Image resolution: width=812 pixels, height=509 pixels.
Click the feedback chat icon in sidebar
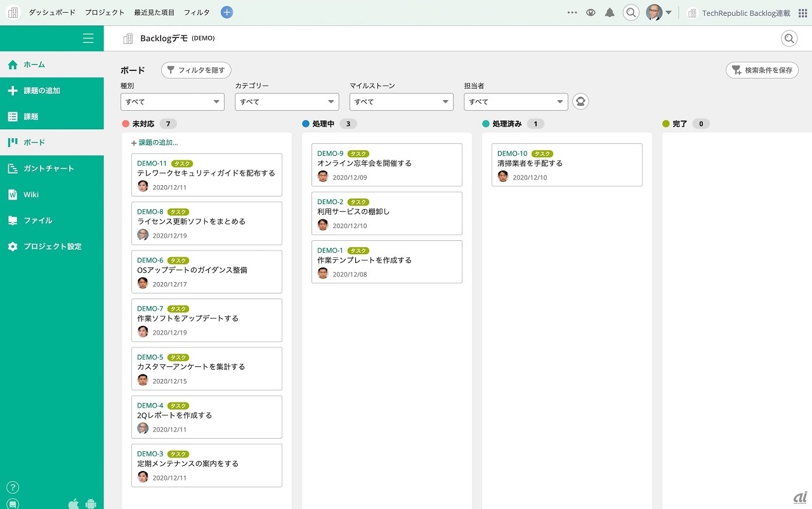pyautogui.click(x=13, y=504)
